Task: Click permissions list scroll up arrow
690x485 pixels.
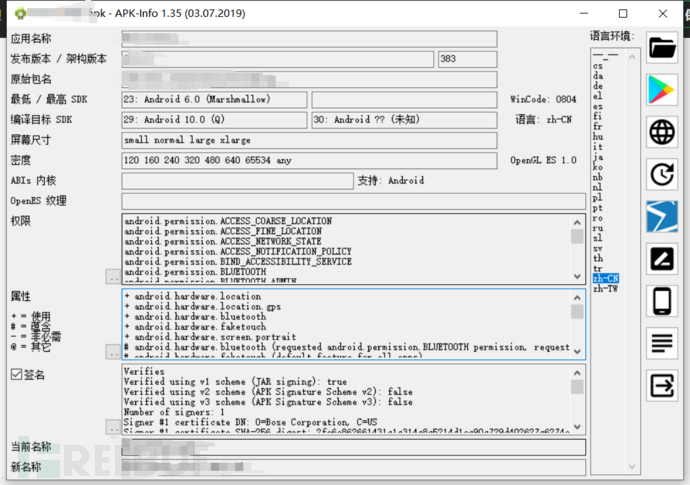Action: pyautogui.click(x=577, y=222)
